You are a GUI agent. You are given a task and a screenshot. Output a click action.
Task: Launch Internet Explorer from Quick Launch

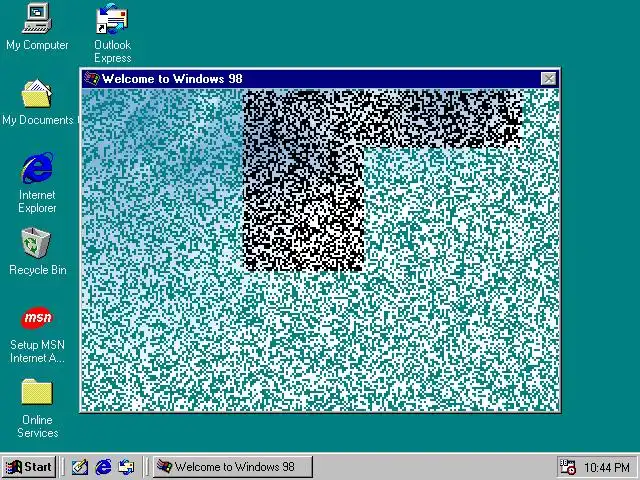click(x=103, y=467)
